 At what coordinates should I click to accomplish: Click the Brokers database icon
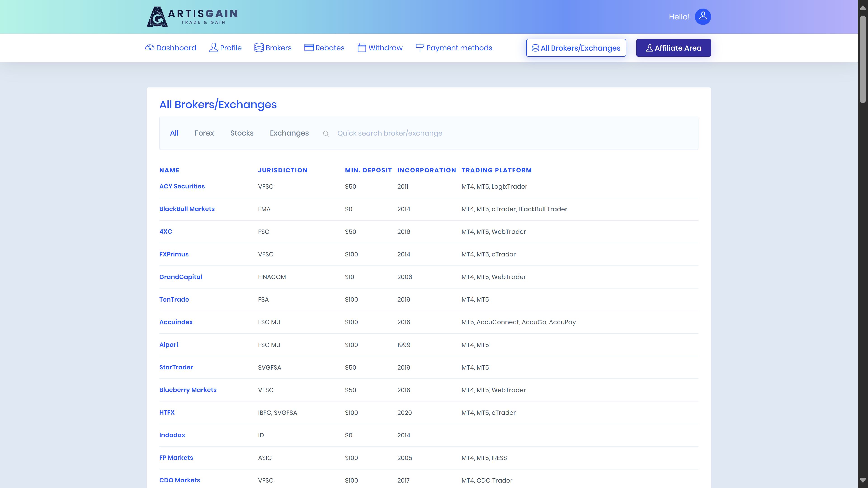pyautogui.click(x=259, y=47)
